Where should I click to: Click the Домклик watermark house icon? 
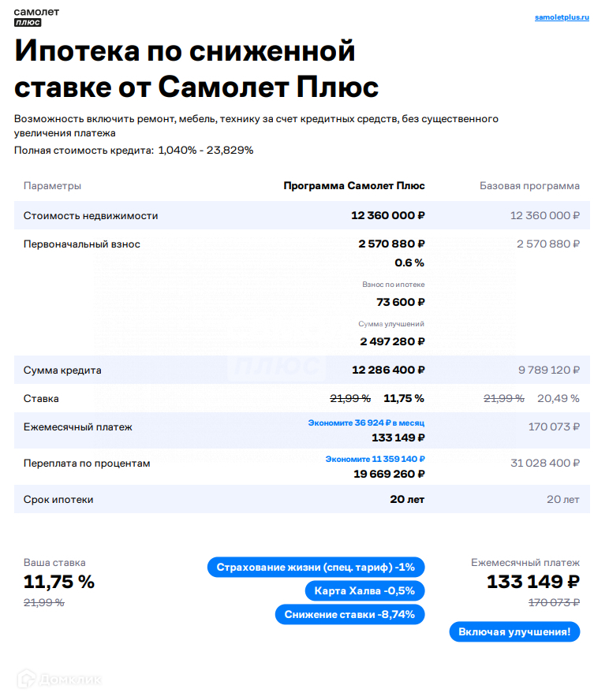pos(28,677)
